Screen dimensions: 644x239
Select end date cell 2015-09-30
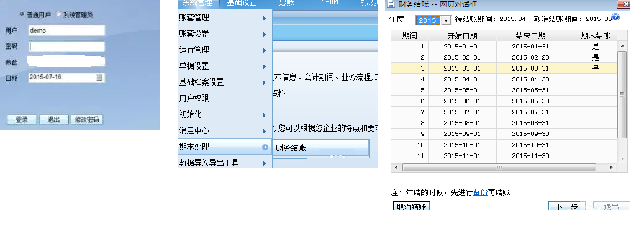coord(530,134)
